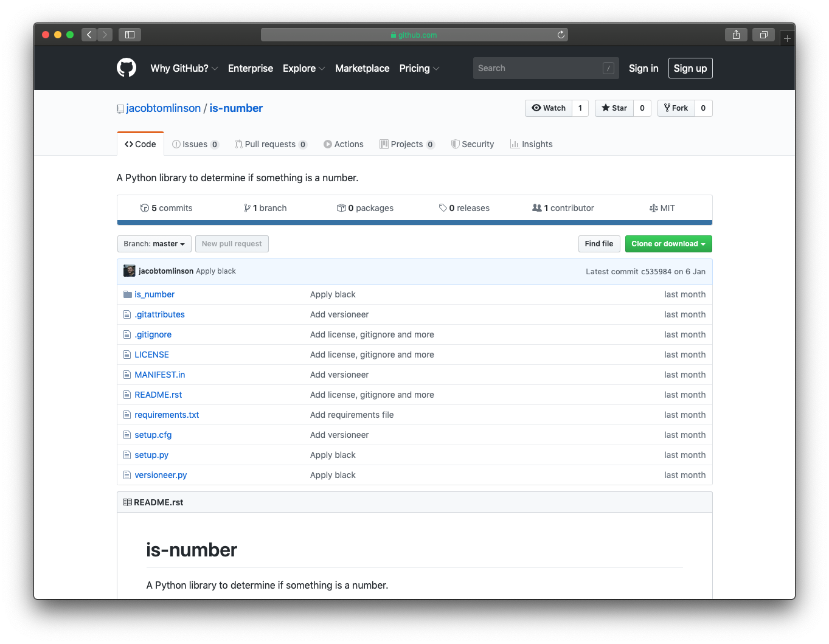
Task: Expand the Branch: master selector
Action: pyautogui.click(x=154, y=243)
